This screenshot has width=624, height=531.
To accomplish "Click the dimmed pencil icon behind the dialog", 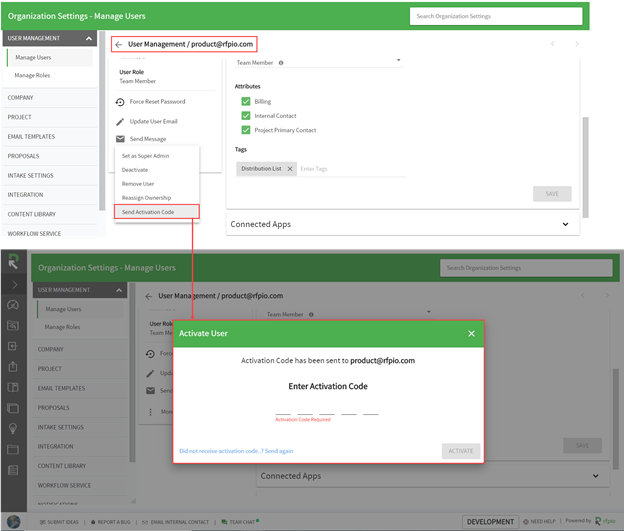I will click(x=150, y=373).
